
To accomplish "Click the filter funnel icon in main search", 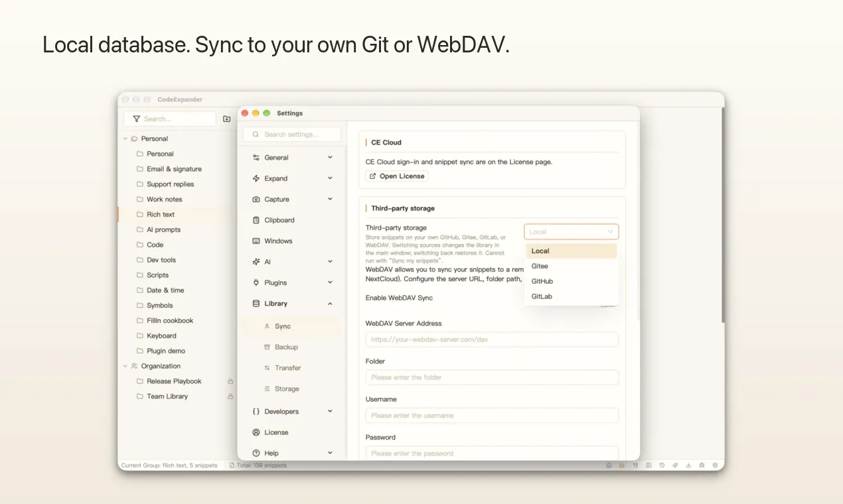I will point(136,119).
